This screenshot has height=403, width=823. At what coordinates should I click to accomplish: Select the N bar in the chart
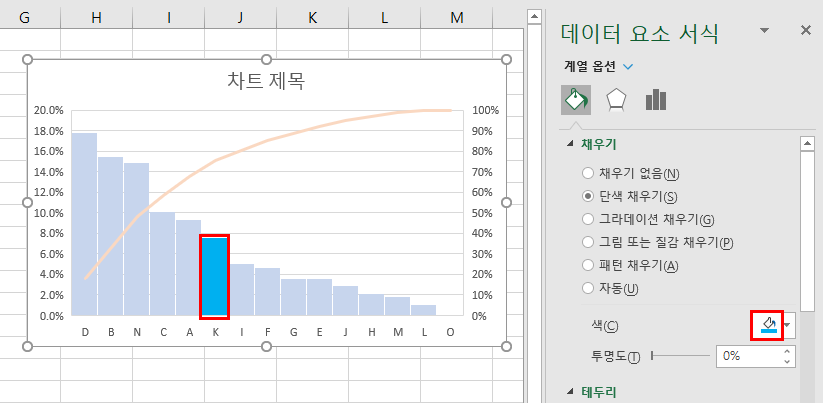point(136,239)
